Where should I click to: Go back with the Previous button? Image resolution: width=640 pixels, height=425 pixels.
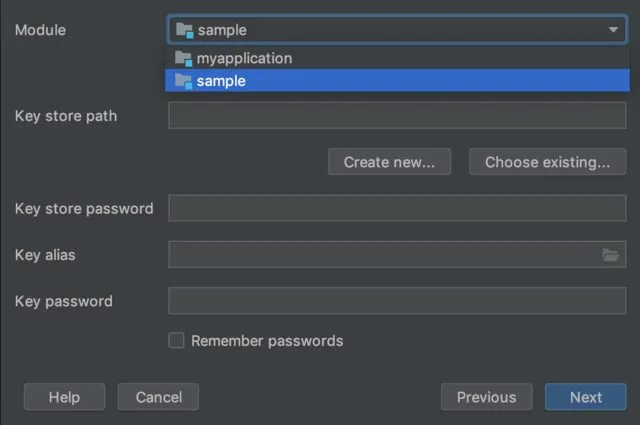pyautogui.click(x=486, y=397)
